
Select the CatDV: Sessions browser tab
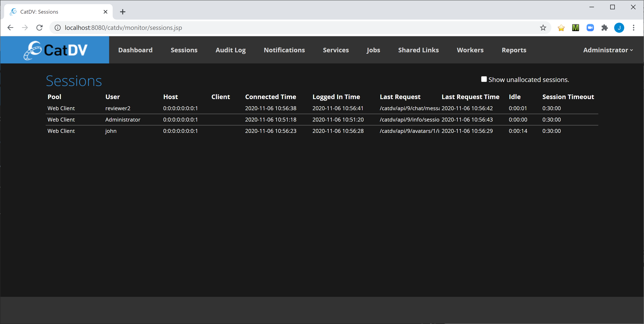coord(58,12)
